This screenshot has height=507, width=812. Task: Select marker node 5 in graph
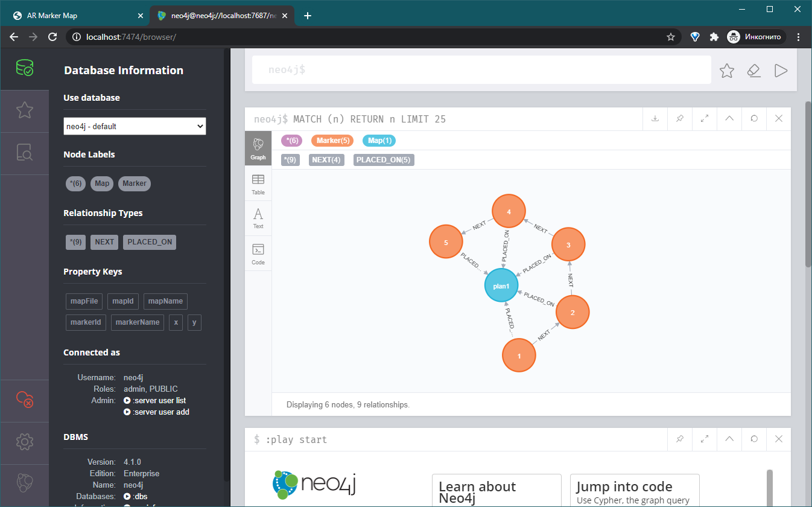coord(446,242)
